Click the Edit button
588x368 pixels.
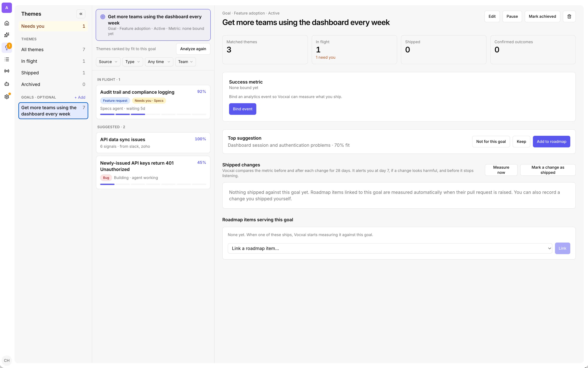(492, 17)
